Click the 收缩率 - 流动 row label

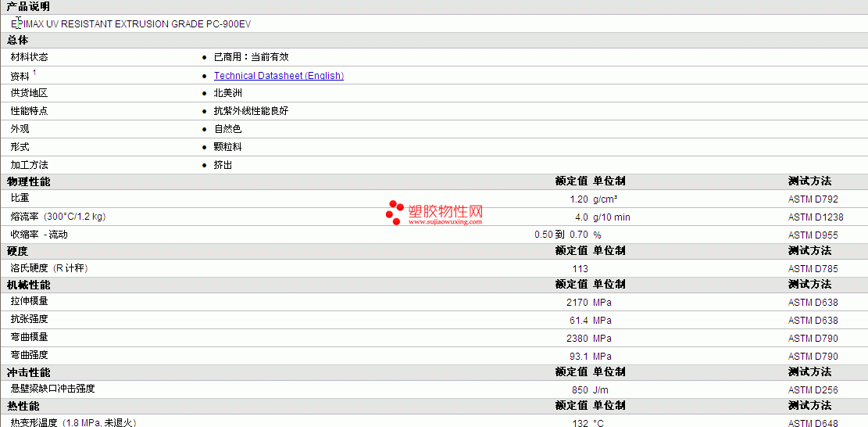39,235
